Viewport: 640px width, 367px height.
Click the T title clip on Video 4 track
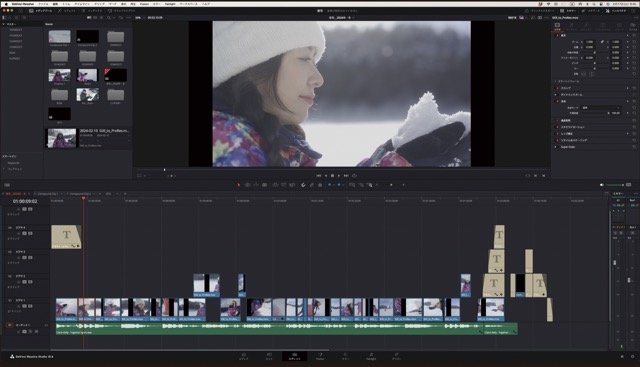66,237
